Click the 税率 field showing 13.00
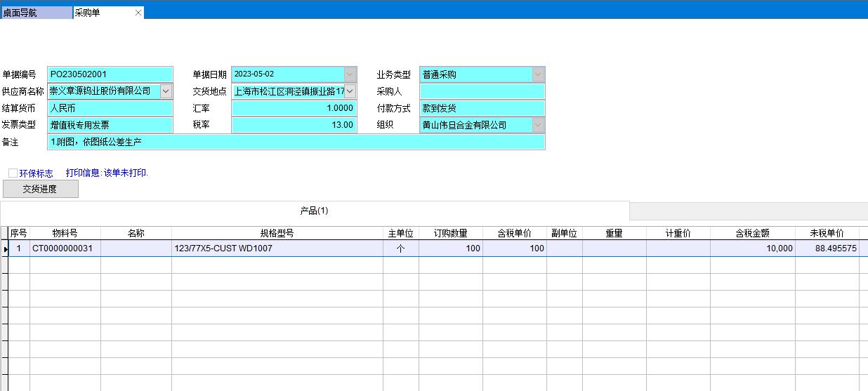The image size is (868, 391). click(294, 125)
